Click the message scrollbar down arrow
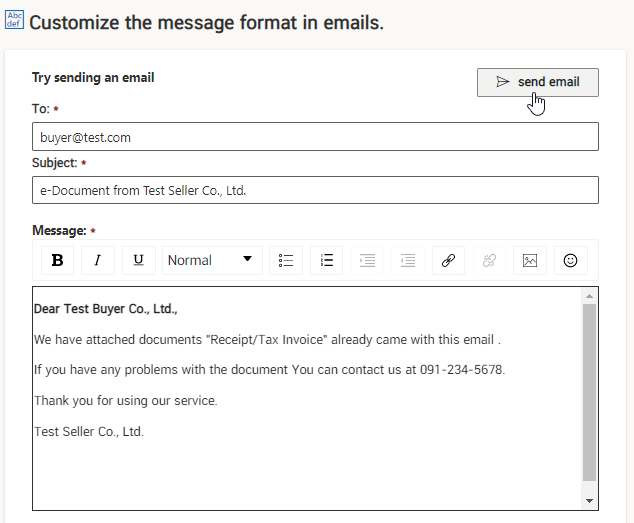Viewport: 634px width, 523px height. [x=590, y=501]
